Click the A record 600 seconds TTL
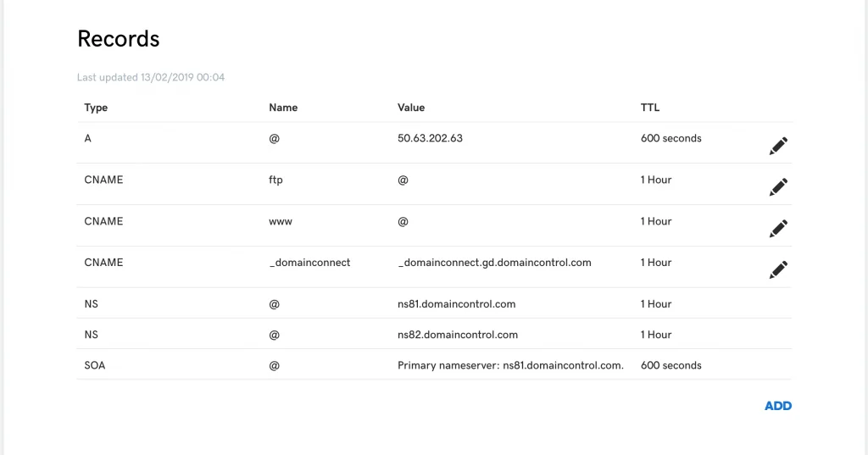Image resolution: width=868 pixels, height=455 pixels. (x=671, y=138)
